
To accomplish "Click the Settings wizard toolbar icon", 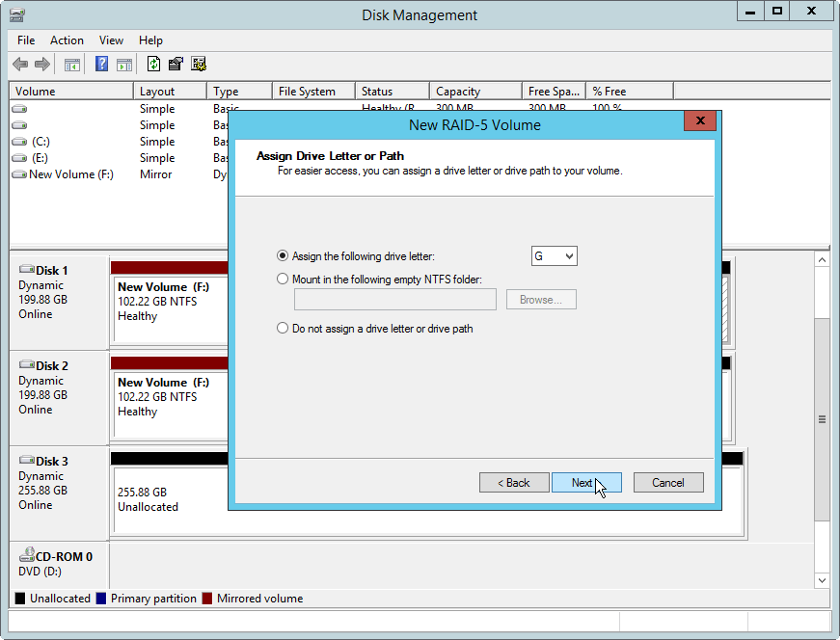I will click(199, 65).
